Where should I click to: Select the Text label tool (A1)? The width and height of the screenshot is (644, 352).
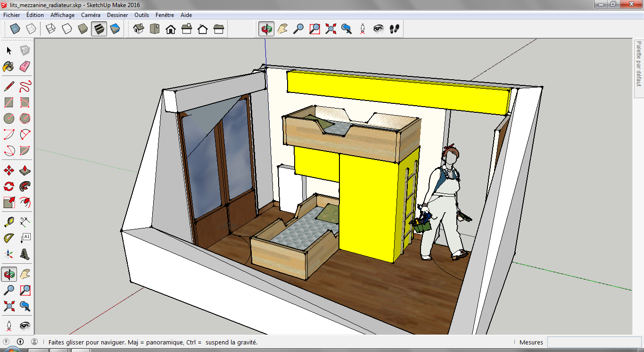click(25, 238)
